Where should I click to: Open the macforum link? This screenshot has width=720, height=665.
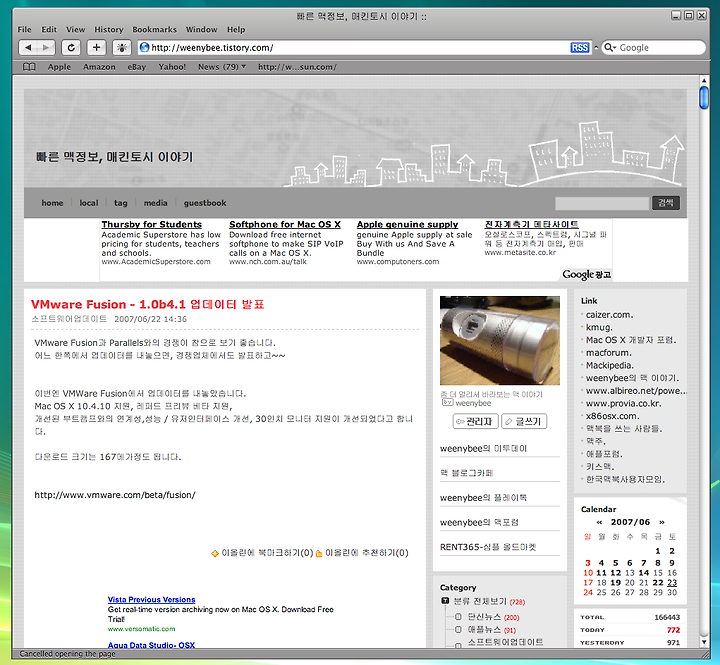(608, 353)
